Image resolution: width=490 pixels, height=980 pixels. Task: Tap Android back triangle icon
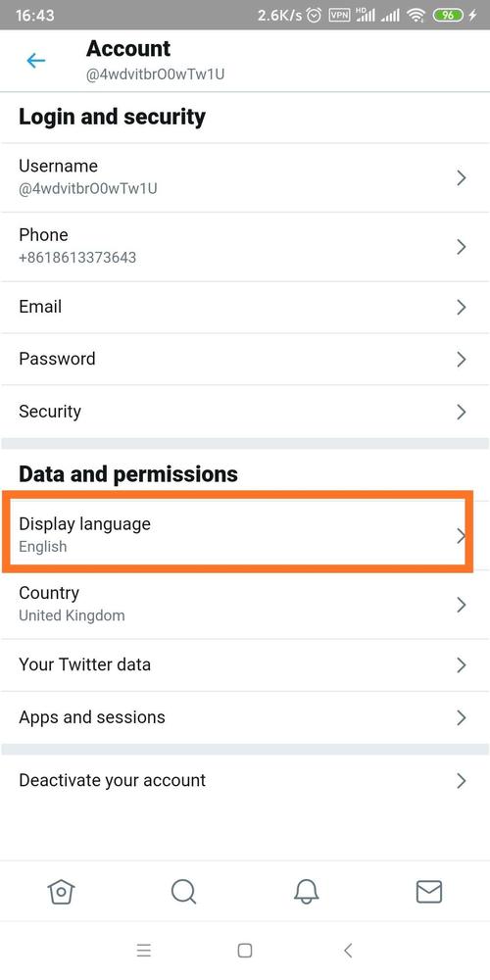(x=348, y=951)
